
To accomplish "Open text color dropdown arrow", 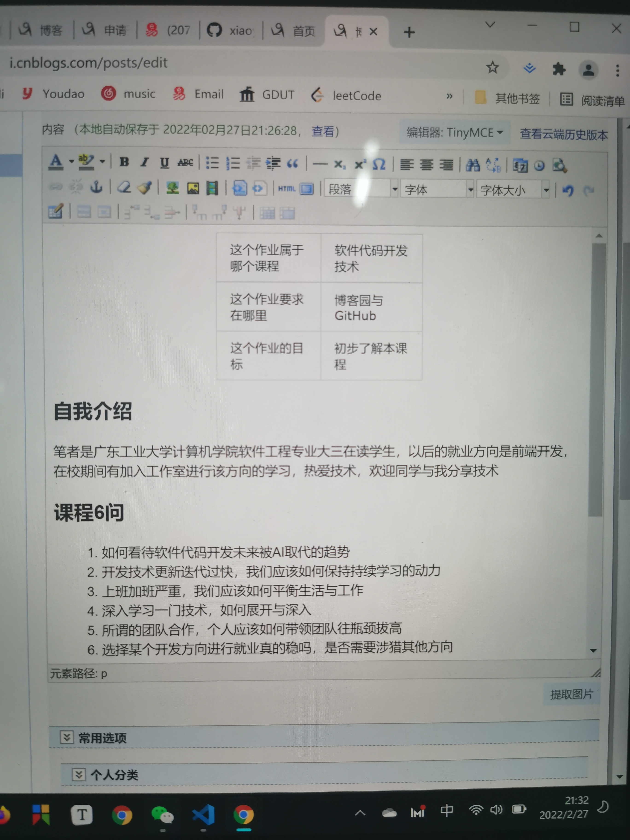I will click(71, 162).
